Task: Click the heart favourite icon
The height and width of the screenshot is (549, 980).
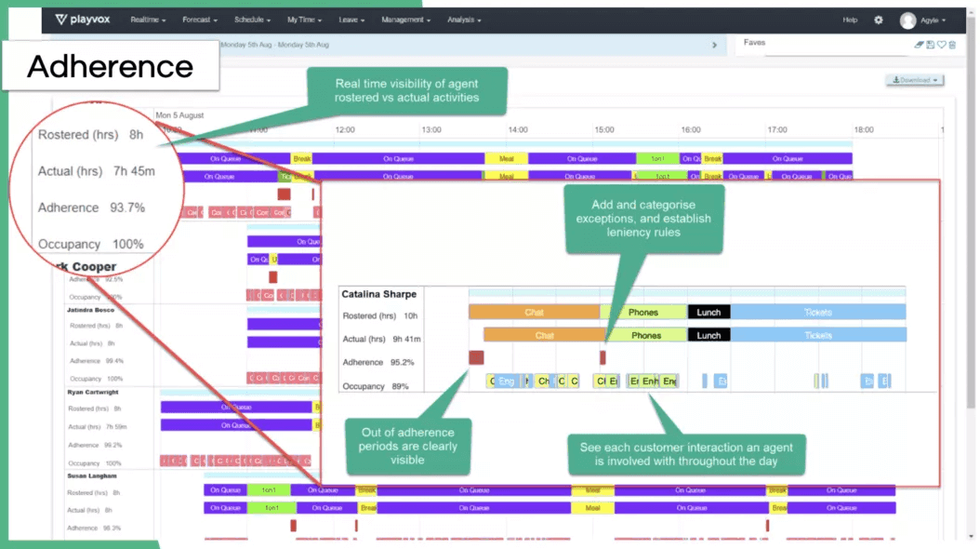Action: point(941,45)
